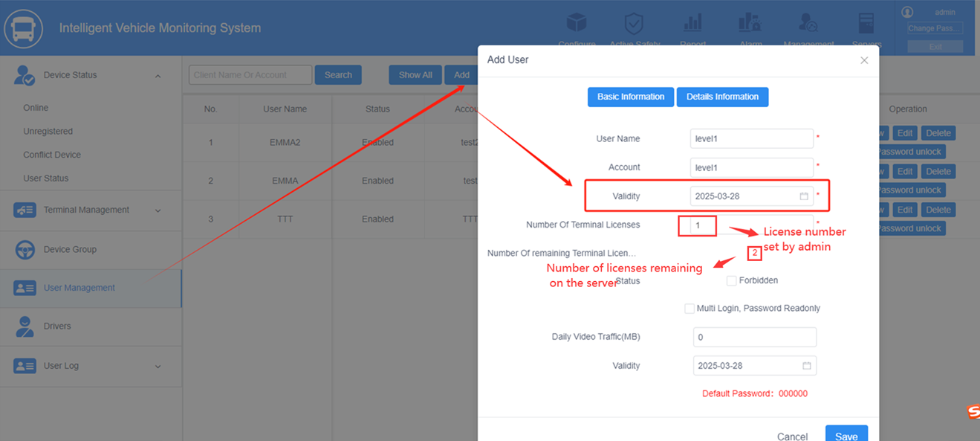The height and width of the screenshot is (441, 980).
Task: Click the admin avatar icon
Action: click(906, 12)
